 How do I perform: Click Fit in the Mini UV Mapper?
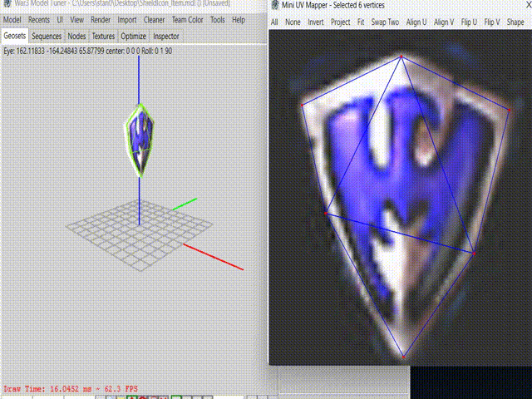(361, 22)
